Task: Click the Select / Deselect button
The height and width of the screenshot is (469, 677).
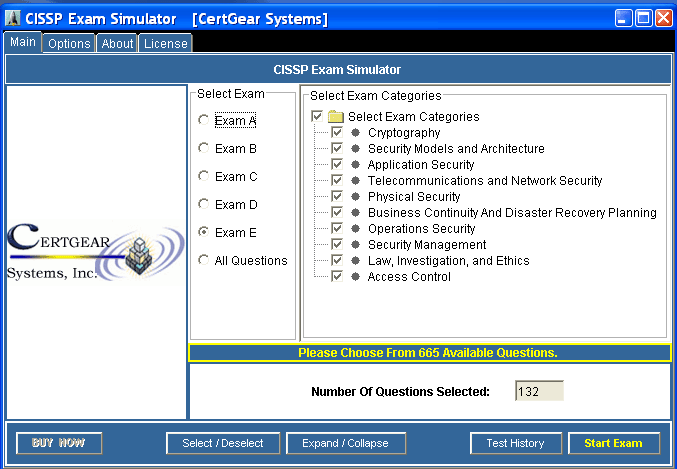Action: tap(223, 443)
